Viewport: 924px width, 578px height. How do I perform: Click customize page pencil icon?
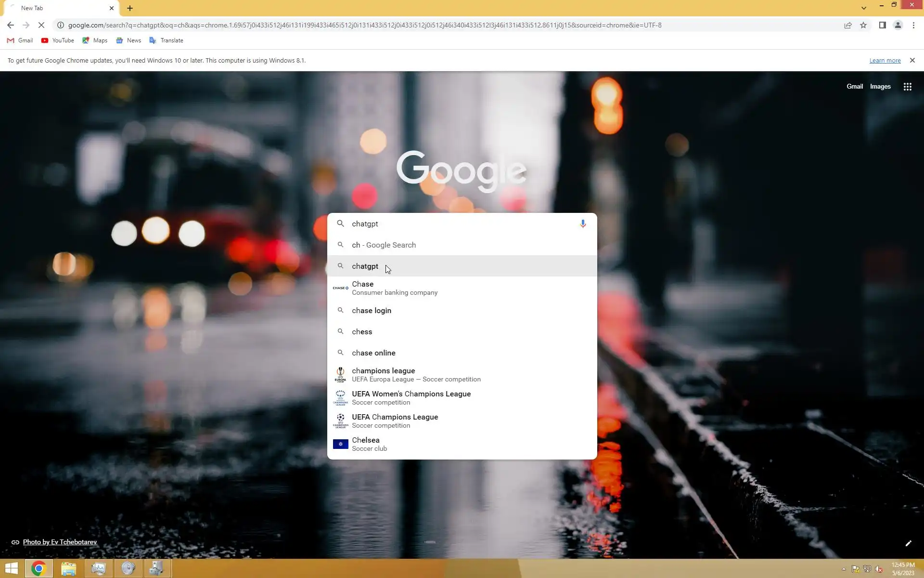click(908, 543)
